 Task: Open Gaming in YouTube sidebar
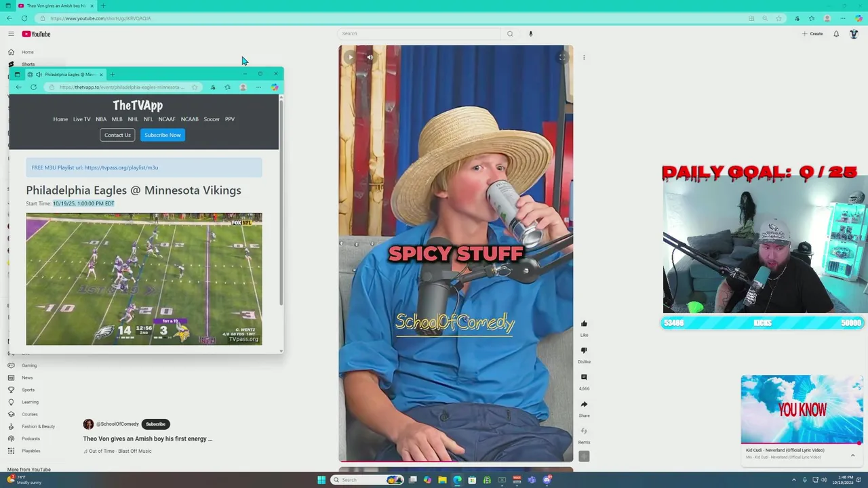point(29,365)
